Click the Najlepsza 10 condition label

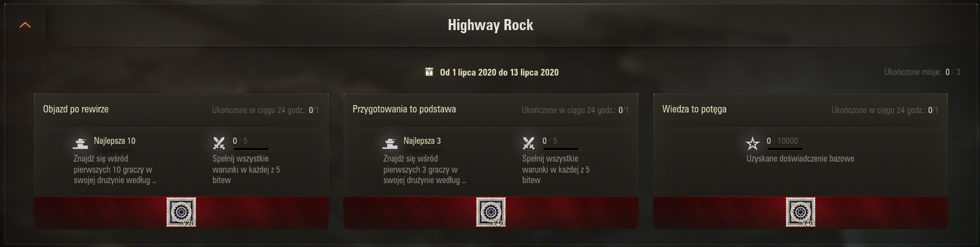(x=114, y=141)
